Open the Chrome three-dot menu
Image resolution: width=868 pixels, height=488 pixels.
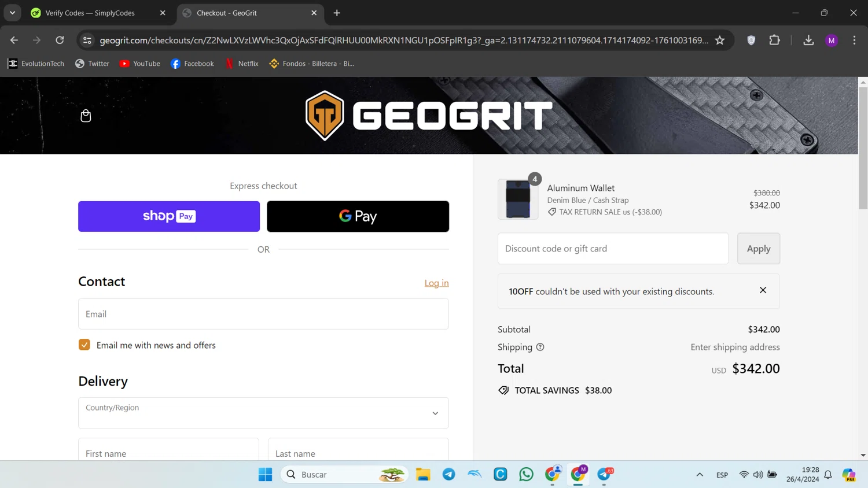click(x=854, y=40)
